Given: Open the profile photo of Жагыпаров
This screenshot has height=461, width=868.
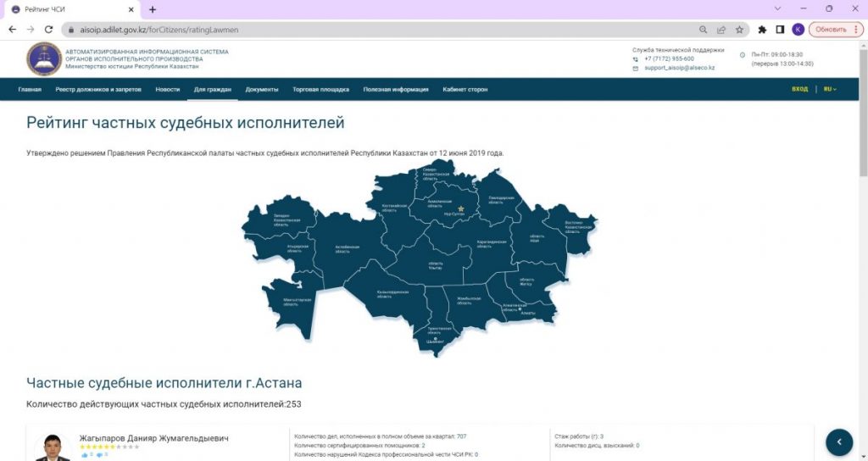Looking at the screenshot, I should (x=53, y=447).
